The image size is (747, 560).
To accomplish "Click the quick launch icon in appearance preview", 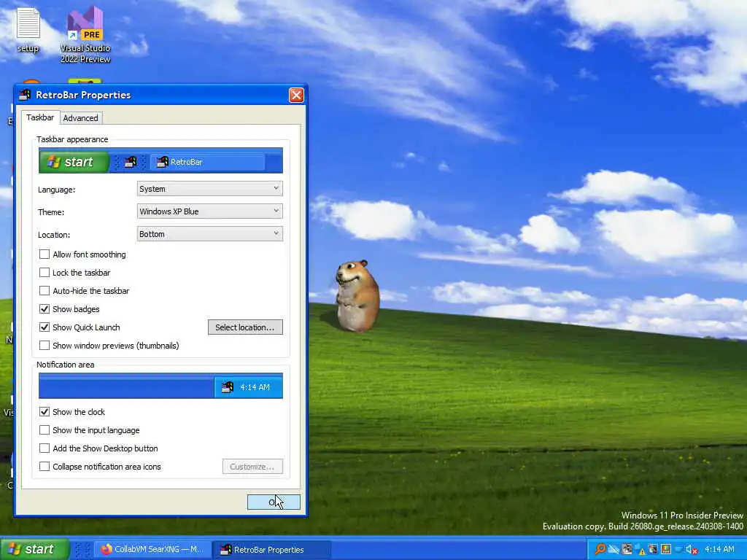I will (130, 162).
